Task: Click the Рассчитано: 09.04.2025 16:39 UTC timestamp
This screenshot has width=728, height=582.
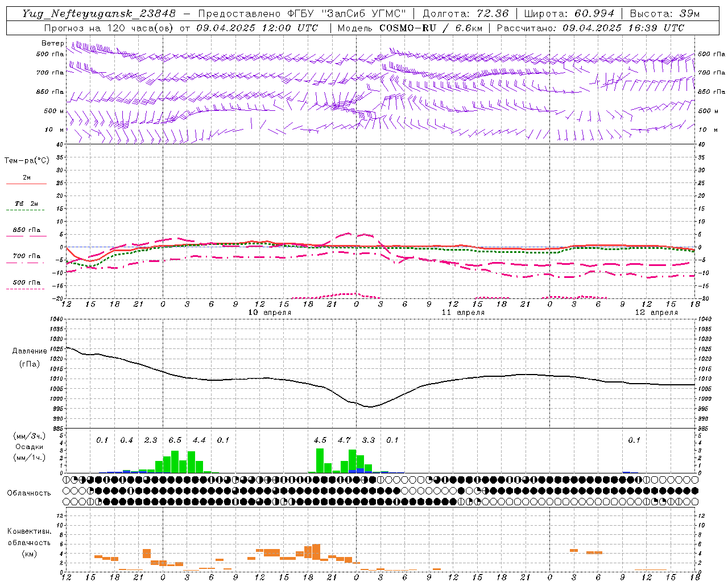Action: pos(590,28)
